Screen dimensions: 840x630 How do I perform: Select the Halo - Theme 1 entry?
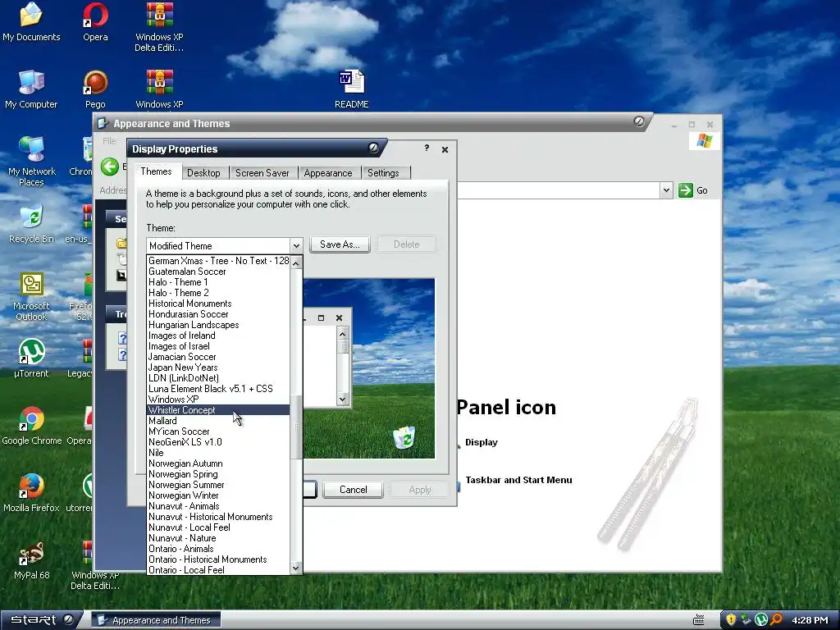tap(218, 282)
